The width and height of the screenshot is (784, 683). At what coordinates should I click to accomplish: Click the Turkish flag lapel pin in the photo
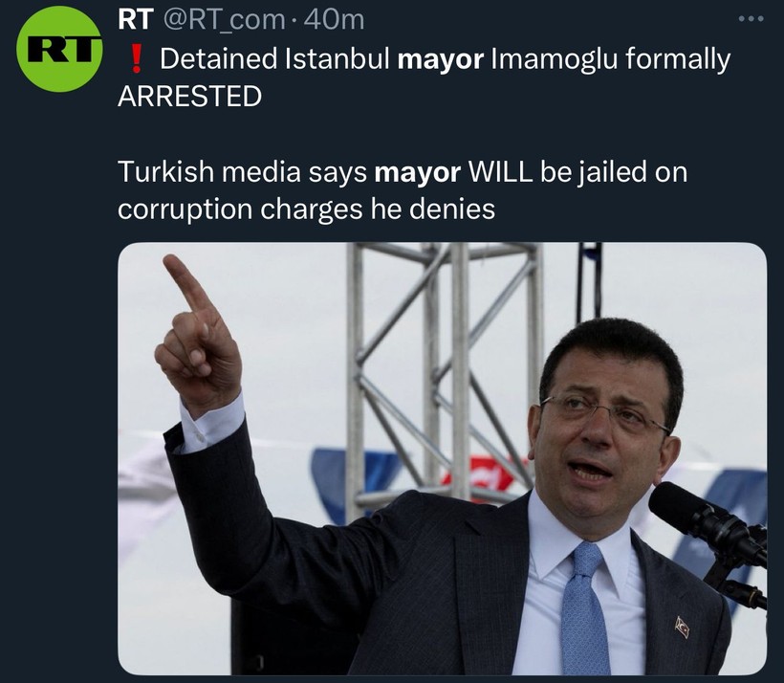682,627
